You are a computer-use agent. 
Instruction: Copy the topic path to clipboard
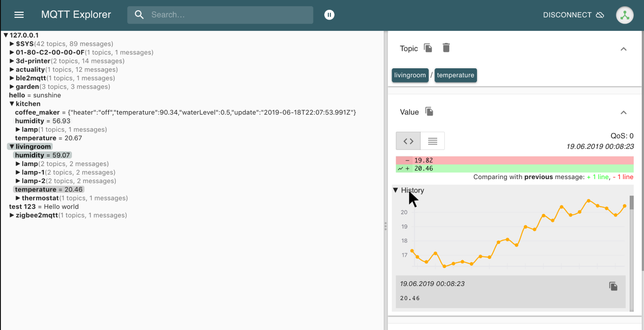click(x=428, y=48)
